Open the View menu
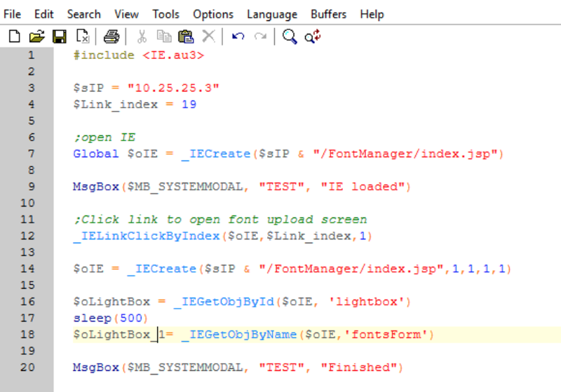The width and height of the screenshot is (561, 392). [x=126, y=14]
